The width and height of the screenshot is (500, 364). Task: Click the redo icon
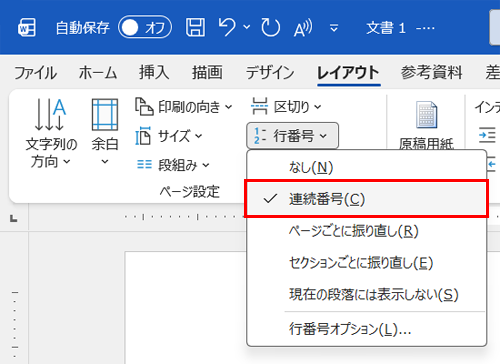point(270,27)
